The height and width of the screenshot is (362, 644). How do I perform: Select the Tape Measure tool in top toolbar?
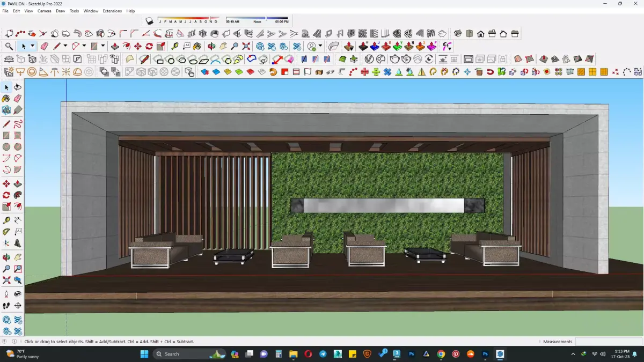pyautogui.click(x=175, y=46)
